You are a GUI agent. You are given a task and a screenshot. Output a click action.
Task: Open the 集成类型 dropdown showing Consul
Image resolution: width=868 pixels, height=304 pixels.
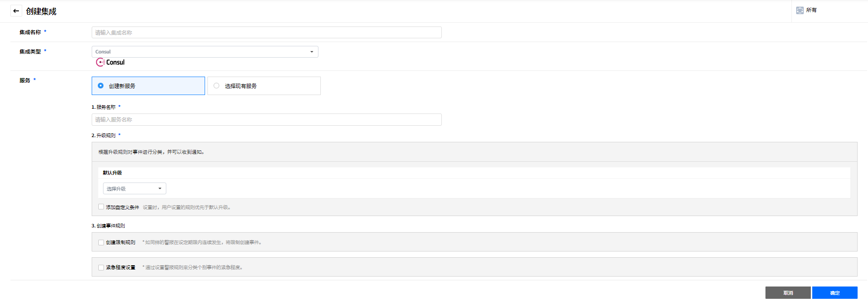point(205,52)
